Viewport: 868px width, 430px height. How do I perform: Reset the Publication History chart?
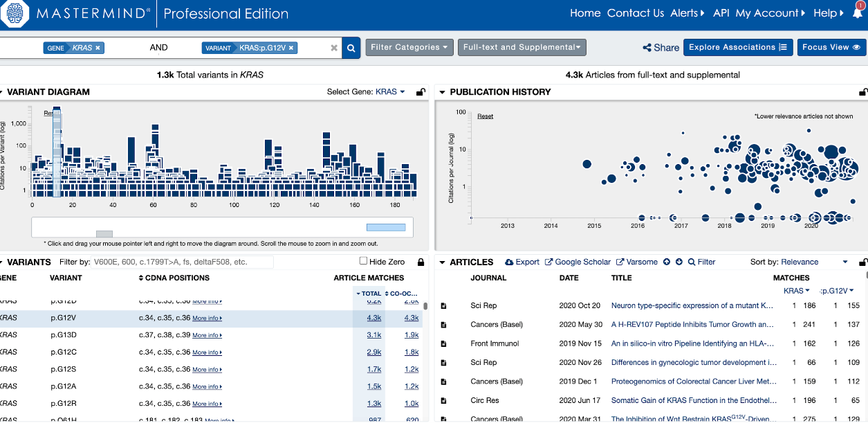(486, 116)
